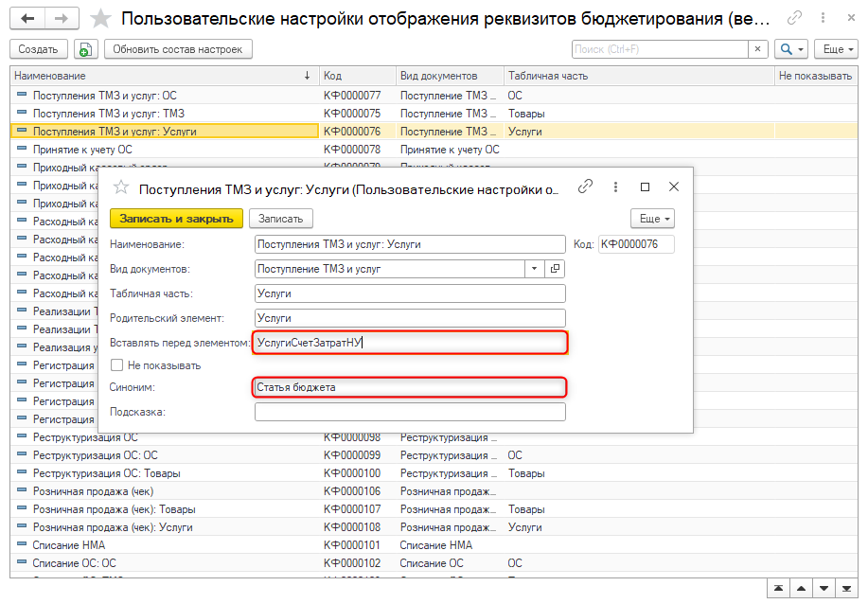
Task: Go forward with the right arrow button
Action: 62,18
